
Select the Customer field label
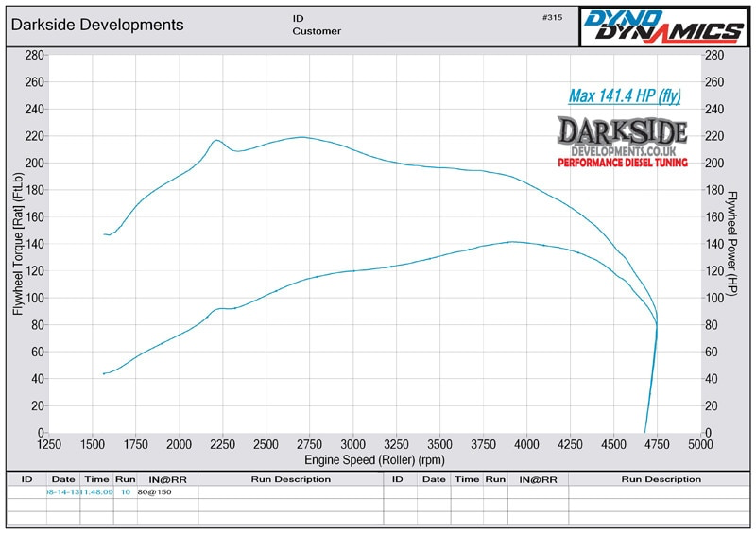pos(317,31)
